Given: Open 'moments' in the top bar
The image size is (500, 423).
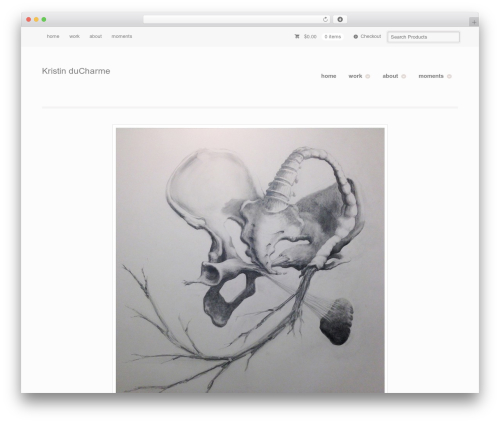Looking at the screenshot, I should tap(122, 36).
